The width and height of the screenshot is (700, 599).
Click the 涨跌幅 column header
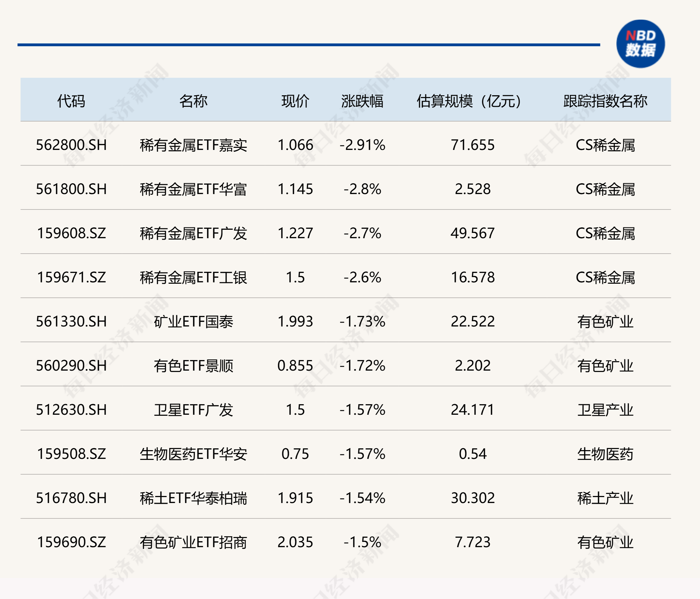362,101
